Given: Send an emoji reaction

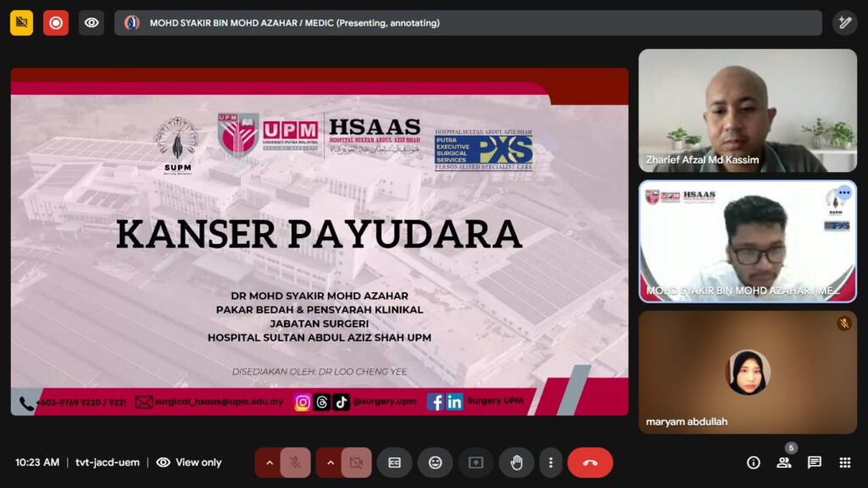Looking at the screenshot, I should (x=435, y=463).
